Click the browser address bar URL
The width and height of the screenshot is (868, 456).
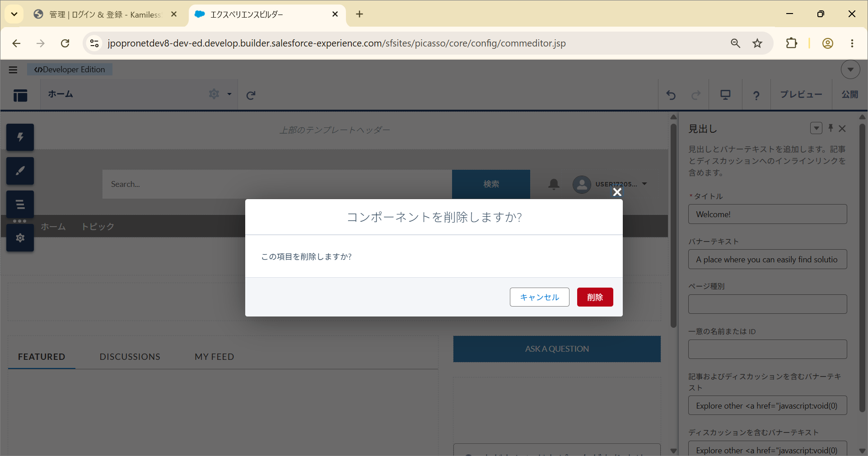(336, 43)
